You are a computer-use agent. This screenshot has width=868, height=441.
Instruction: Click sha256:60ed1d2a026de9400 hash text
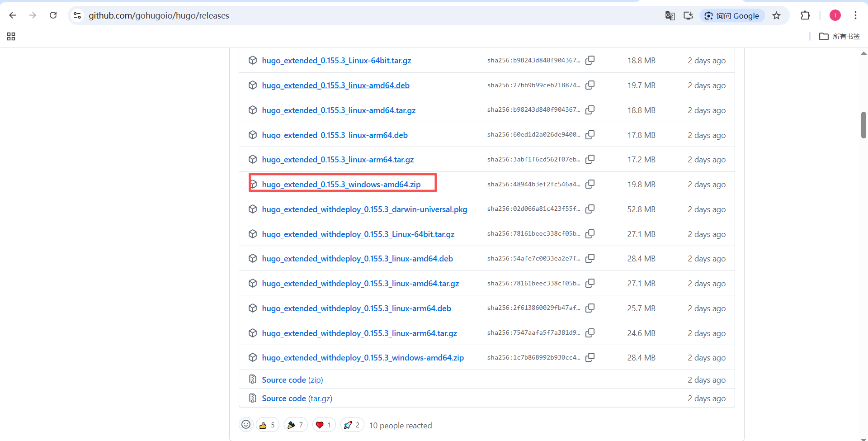(x=533, y=134)
